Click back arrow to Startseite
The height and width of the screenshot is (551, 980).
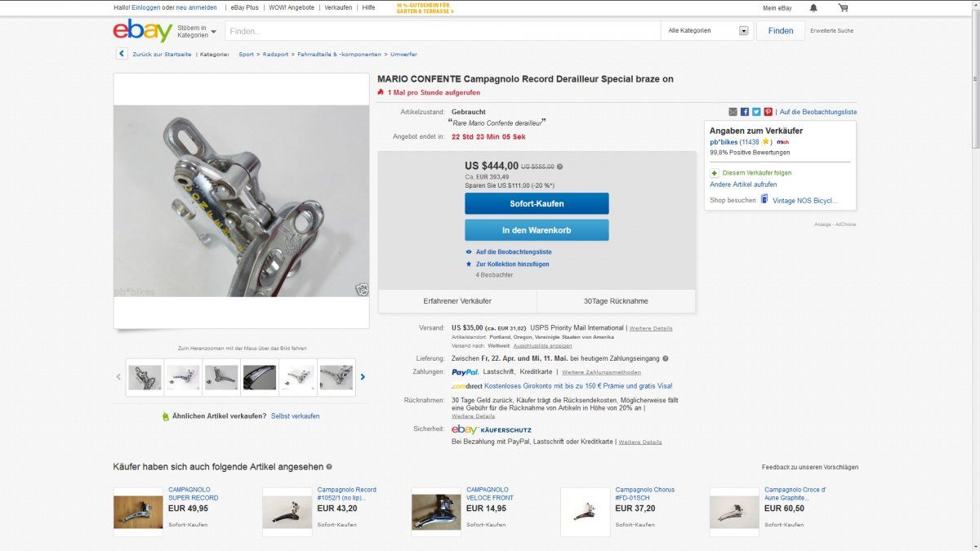pos(122,54)
